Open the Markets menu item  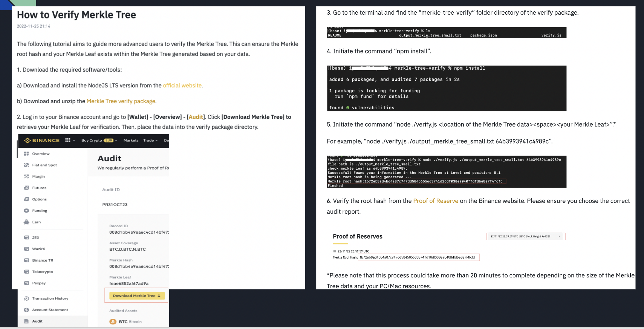(131, 140)
